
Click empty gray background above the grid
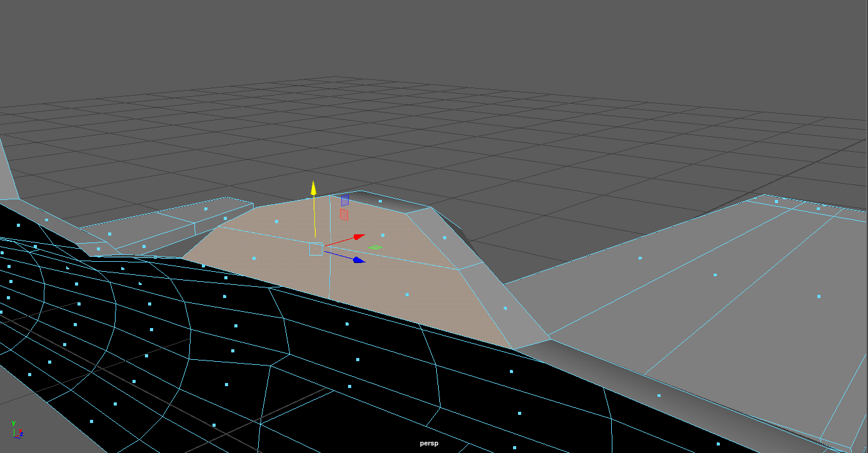pyautogui.click(x=437, y=37)
